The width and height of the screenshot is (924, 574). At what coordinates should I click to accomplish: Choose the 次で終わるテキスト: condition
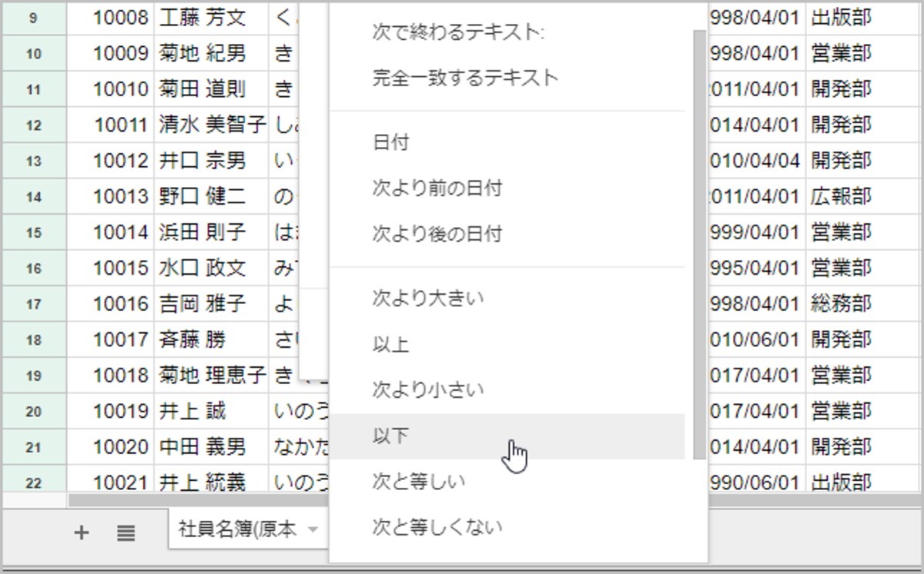(x=507, y=32)
